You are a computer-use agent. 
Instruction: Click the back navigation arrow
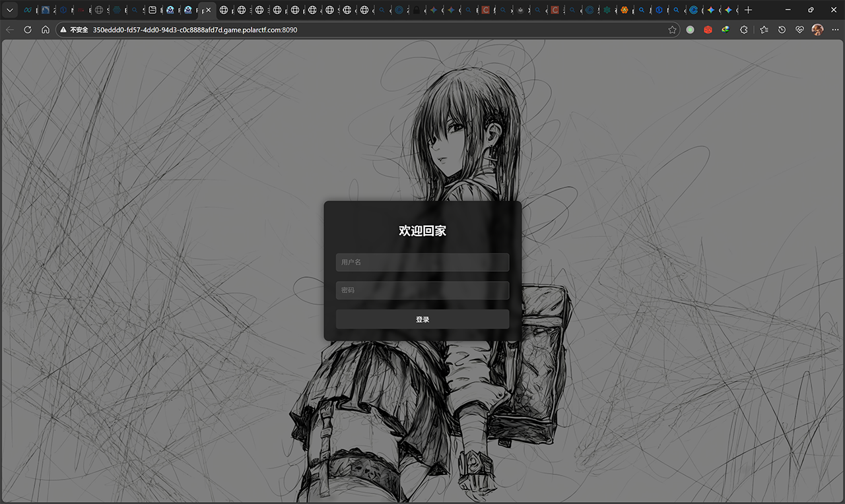[10, 30]
